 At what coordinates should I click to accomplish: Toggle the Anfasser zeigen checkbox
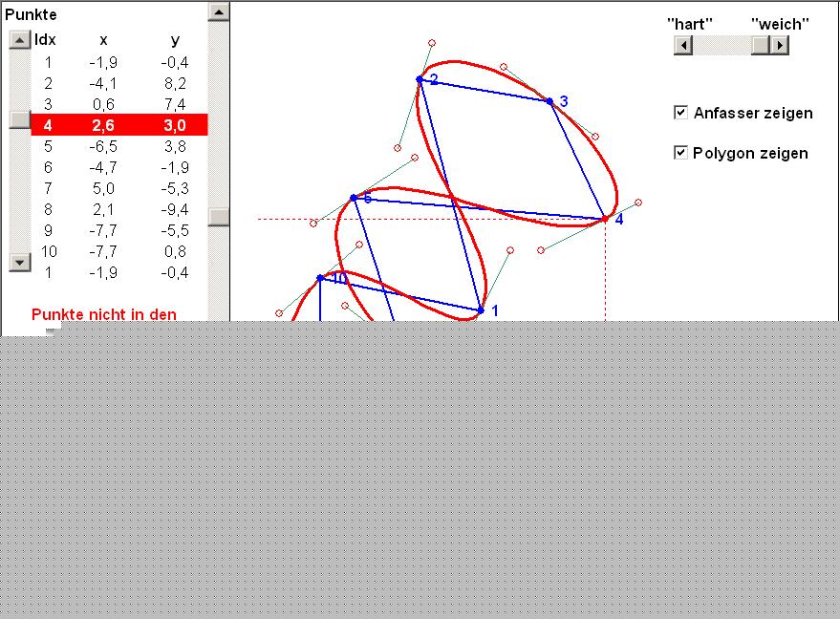pos(680,113)
